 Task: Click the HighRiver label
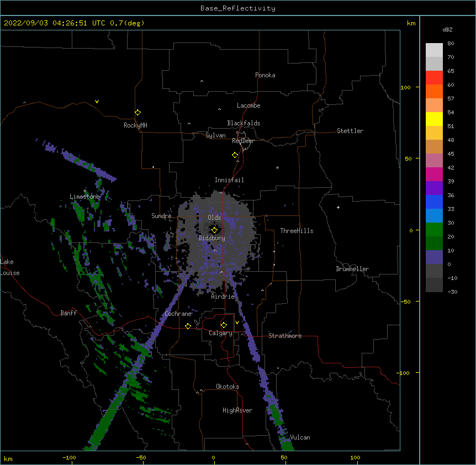(237, 410)
